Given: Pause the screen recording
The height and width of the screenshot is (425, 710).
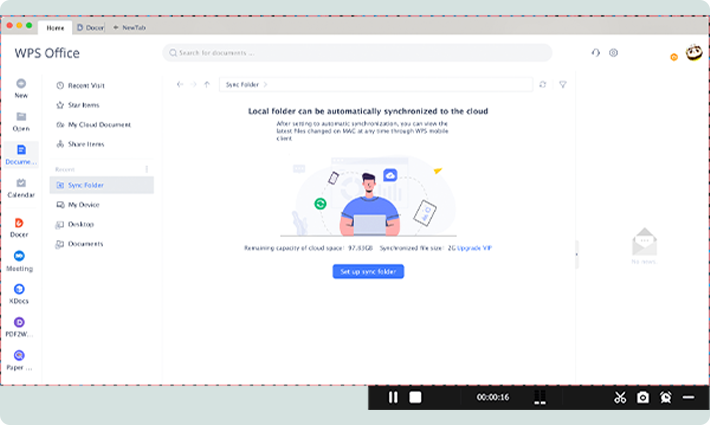Looking at the screenshot, I should 393,397.
